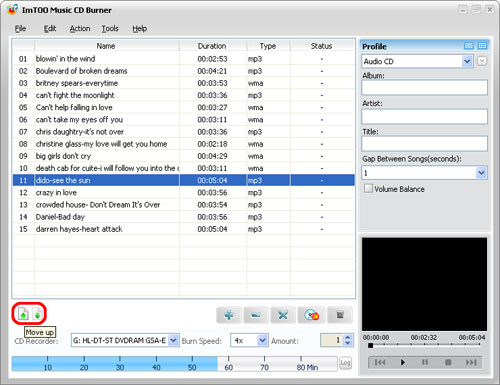Click the disc capacity bar in minutes

[174, 364]
